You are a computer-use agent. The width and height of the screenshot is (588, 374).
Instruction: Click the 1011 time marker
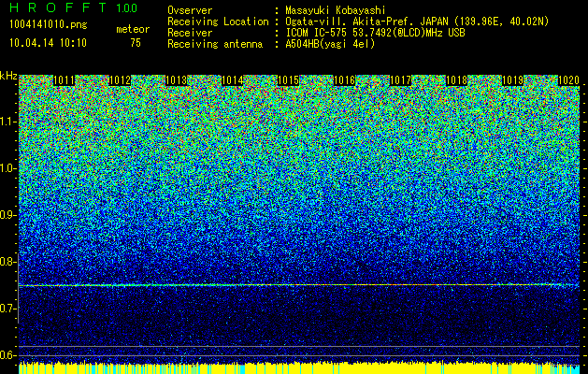tap(65, 80)
